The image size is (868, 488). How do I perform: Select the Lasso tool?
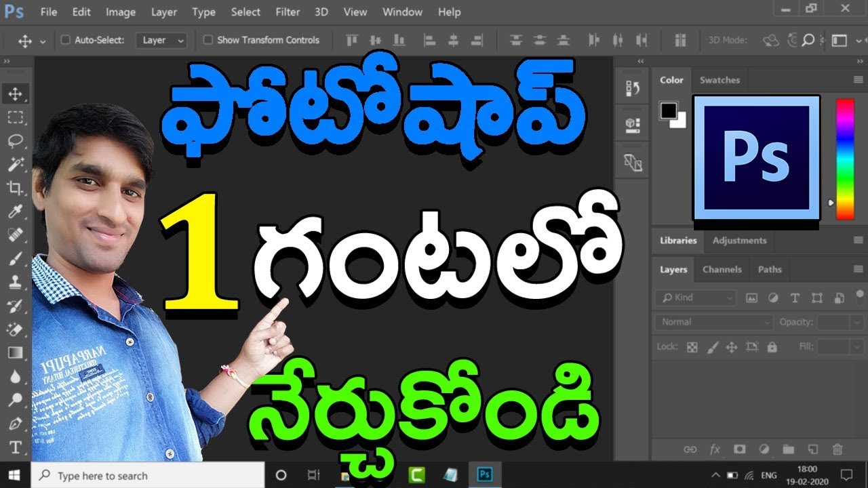coord(15,140)
